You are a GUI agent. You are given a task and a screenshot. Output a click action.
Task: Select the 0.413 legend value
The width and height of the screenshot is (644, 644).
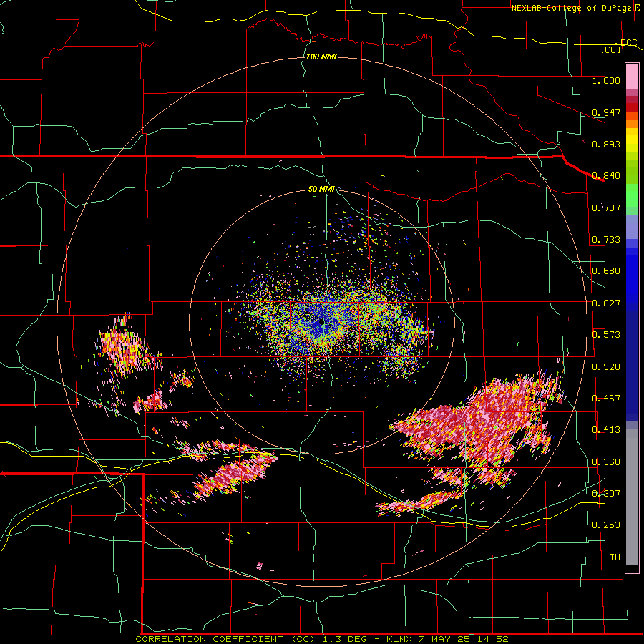pos(606,430)
